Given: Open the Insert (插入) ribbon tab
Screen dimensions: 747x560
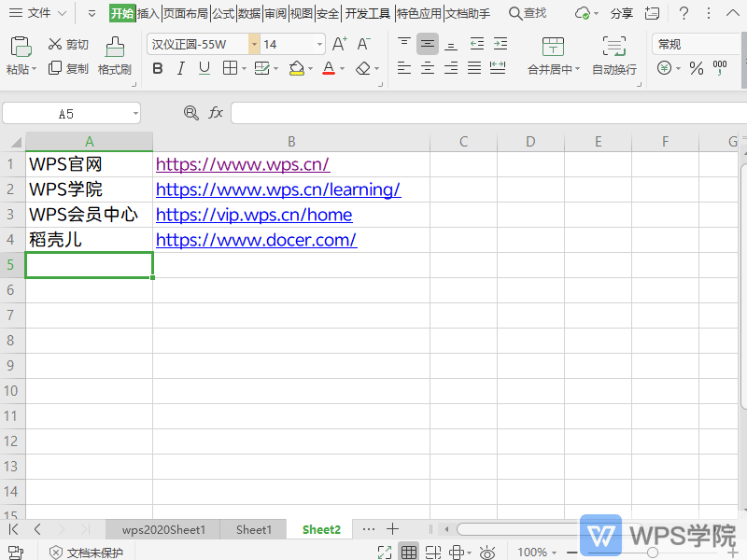Looking at the screenshot, I should click(148, 13).
